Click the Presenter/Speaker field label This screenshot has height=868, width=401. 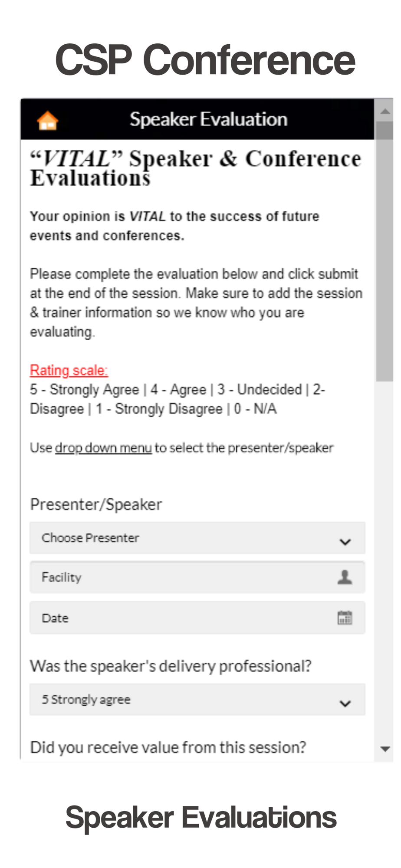96,504
